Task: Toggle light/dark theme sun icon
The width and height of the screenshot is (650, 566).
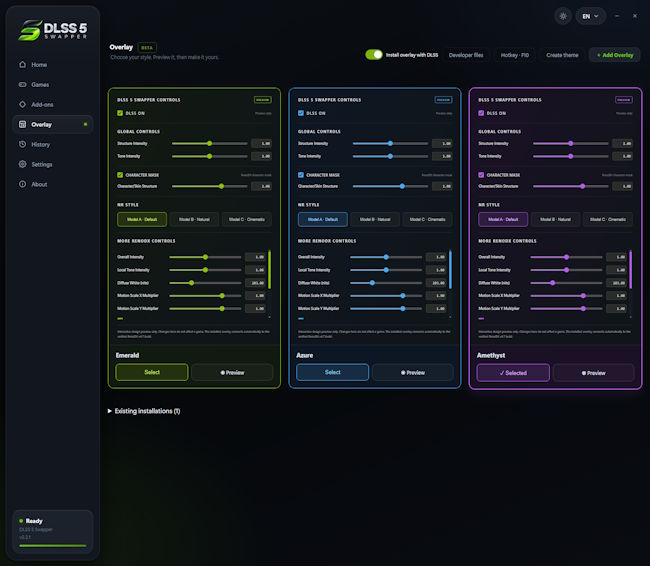Action: (x=563, y=16)
